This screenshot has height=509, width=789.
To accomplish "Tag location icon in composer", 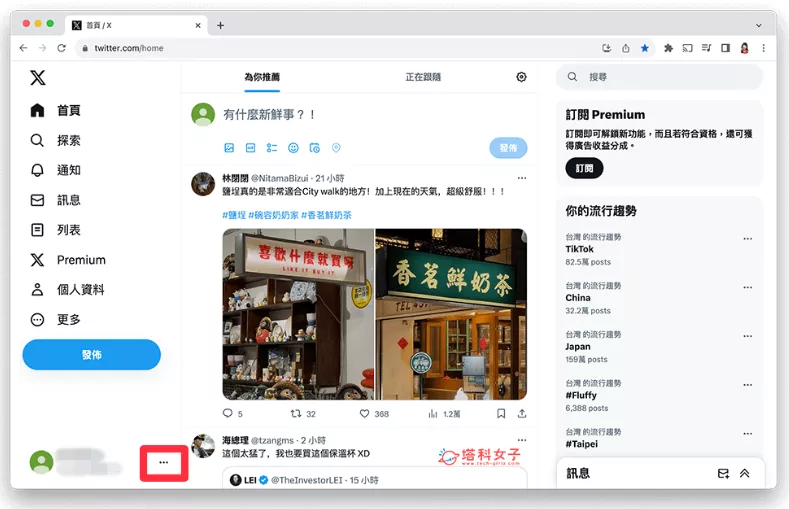I will [336, 148].
